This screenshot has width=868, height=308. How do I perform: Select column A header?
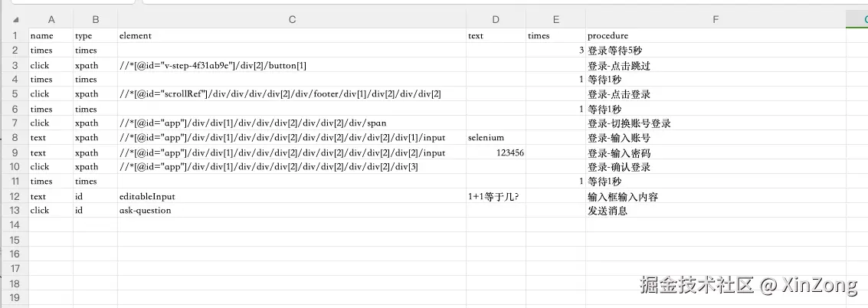[51, 19]
